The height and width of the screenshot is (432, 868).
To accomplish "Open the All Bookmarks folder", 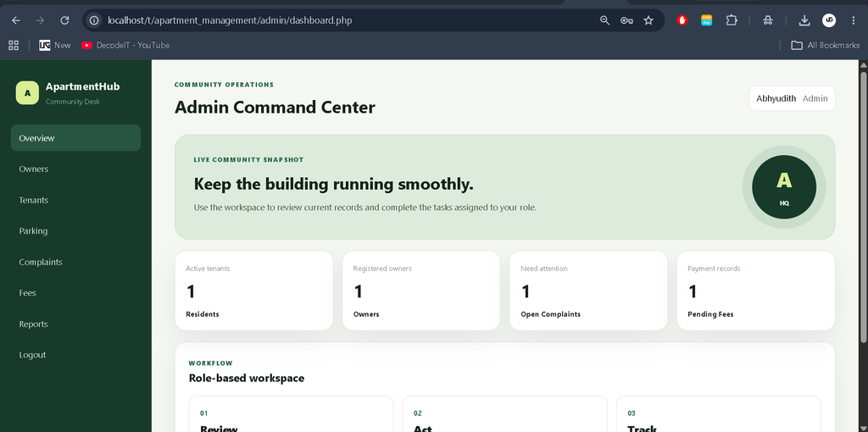I will [825, 46].
